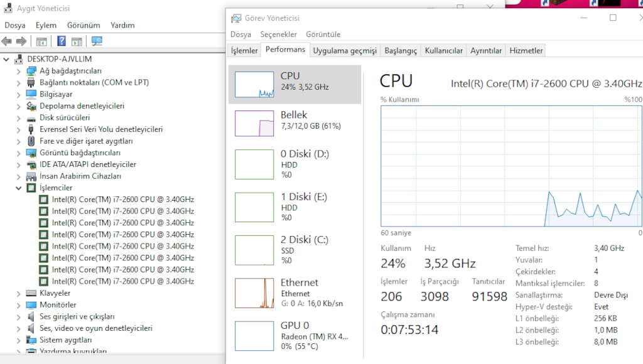
Task: Open the Seçenekler menu in Task Manager
Action: pos(278,35)
